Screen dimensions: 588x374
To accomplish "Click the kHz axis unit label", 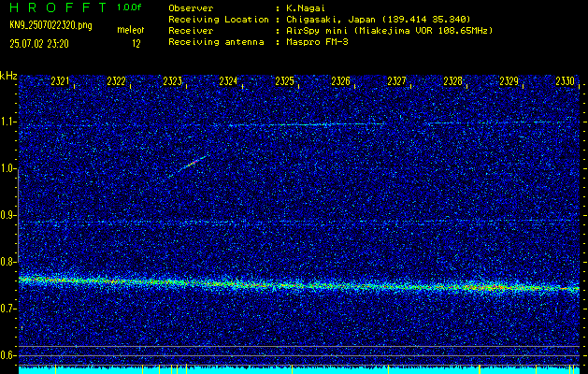I will (8, 76).
